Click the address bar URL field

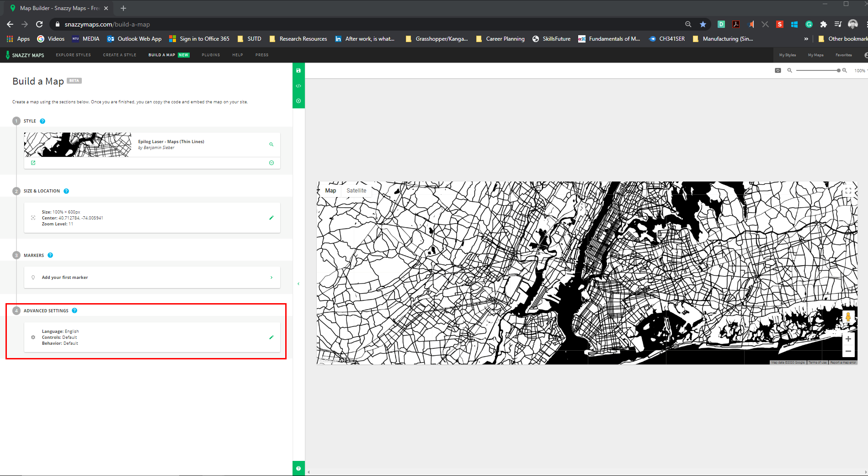coord(366,24)
